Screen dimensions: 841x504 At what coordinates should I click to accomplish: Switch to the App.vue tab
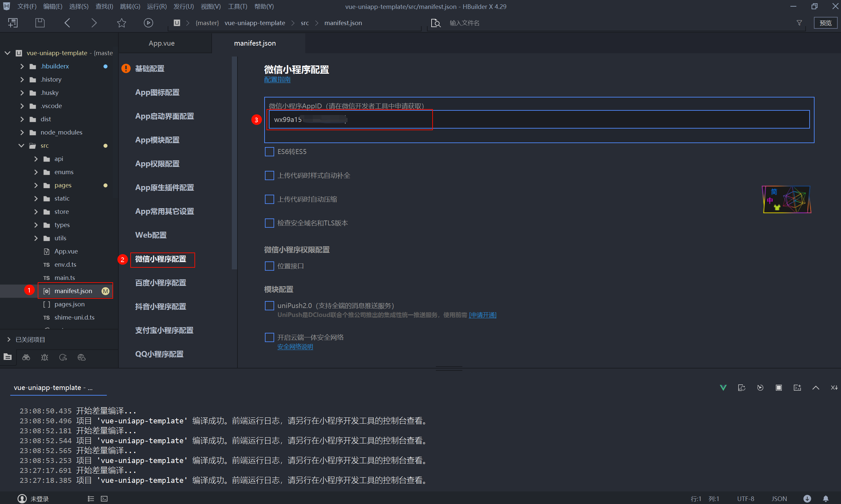(161, 43)
